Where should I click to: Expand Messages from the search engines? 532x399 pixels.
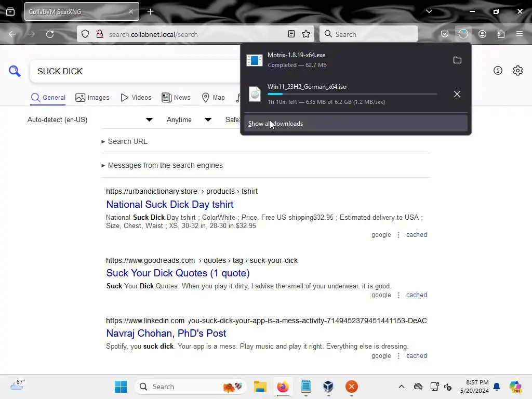coord(162,166)
